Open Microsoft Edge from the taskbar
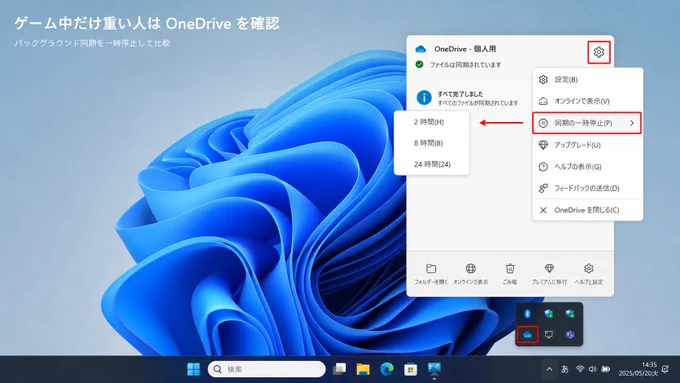The width and height of the screenshot is (680, 383). (387, 369)
